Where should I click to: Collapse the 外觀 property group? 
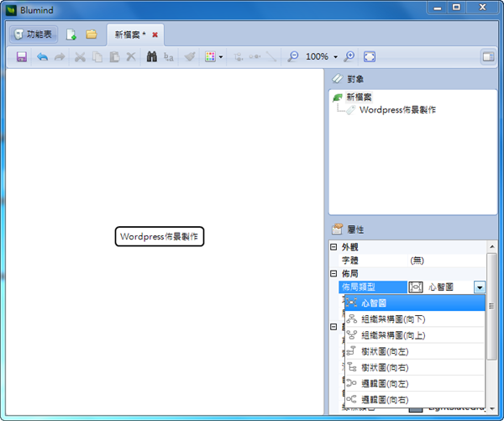333,247
